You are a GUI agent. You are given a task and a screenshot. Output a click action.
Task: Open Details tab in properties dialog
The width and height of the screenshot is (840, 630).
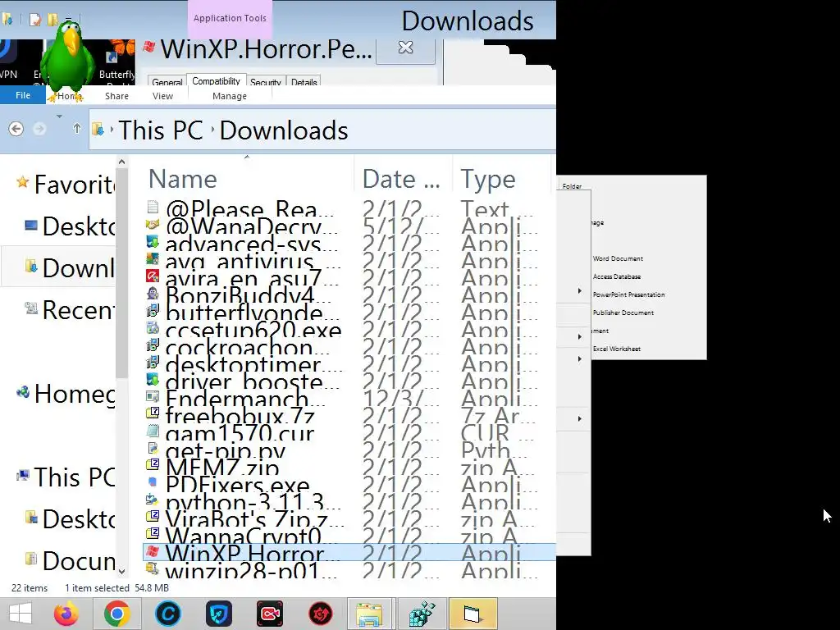pyautogui.click(x=304, y=82)
